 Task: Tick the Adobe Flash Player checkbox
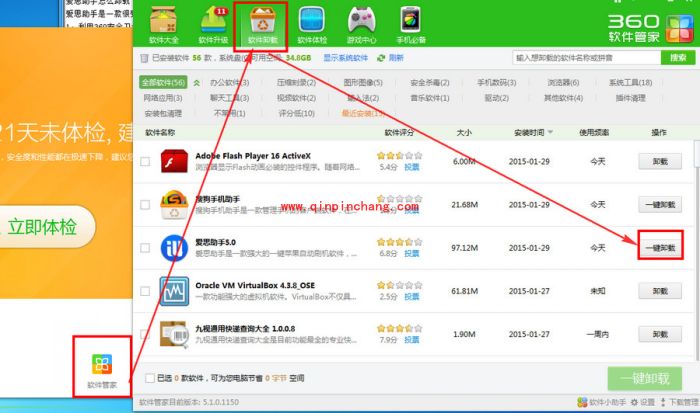[x=145, y=161]
